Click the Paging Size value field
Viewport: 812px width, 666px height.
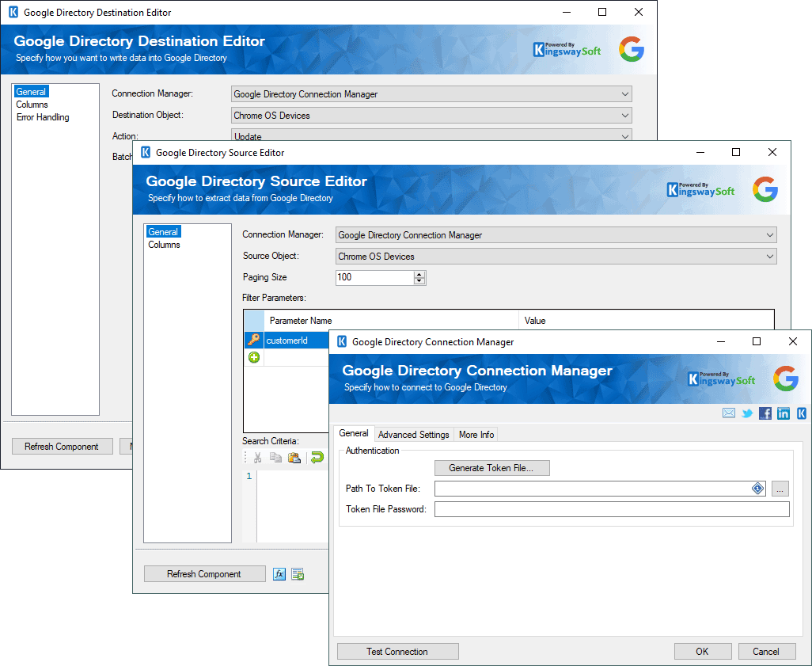[375, 277]
